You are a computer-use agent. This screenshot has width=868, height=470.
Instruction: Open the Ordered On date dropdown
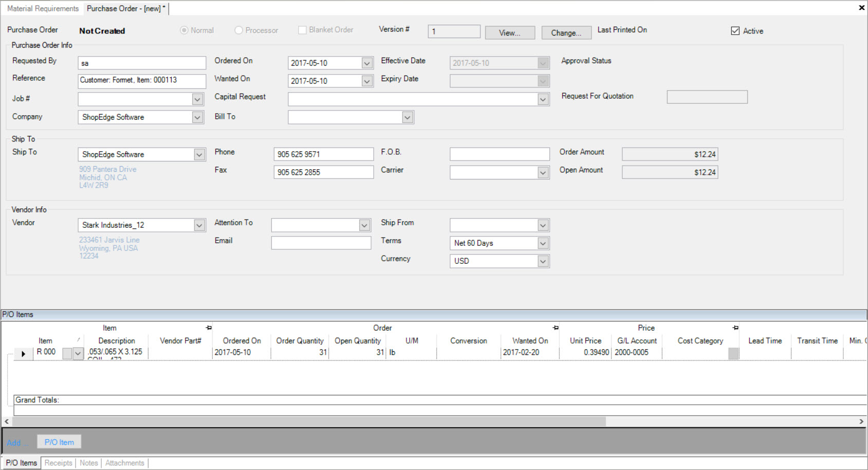point(367,63)
